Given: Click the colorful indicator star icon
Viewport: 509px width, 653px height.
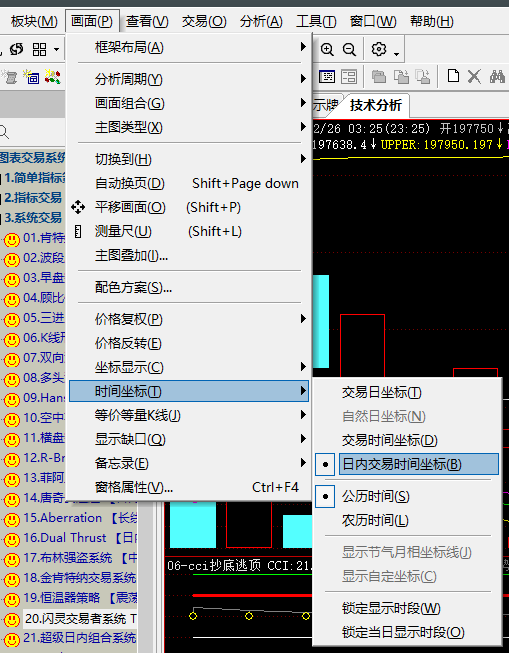Looking at the screenshot, I should [x=53, y=77].
